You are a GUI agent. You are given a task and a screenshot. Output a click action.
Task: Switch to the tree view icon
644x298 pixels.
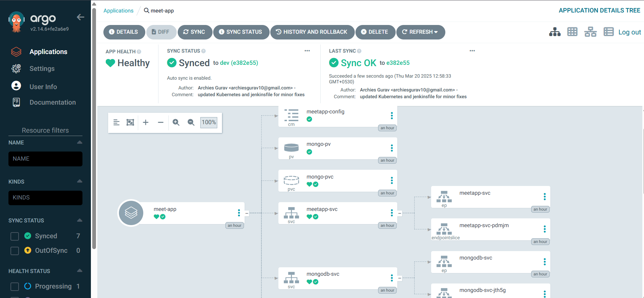tap(555, 32)
